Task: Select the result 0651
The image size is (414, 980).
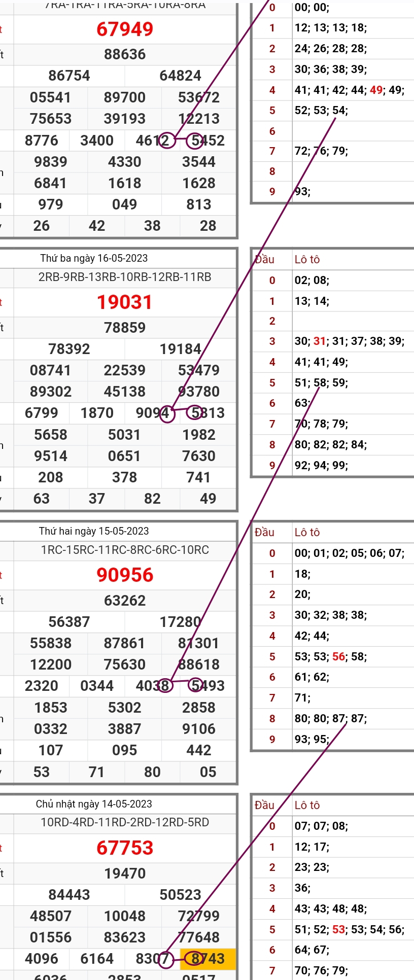Action: pyautogui.click(x=125, y=456)
